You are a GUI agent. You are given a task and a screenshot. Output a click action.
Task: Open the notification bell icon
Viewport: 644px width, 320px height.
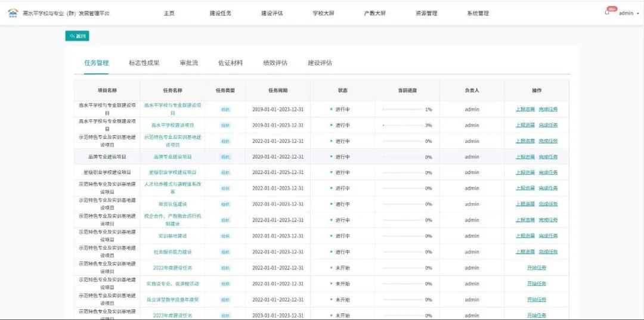click(607, 13)
